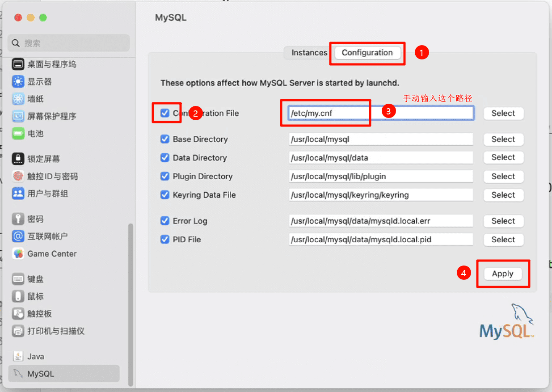Click the '打印机与扫描仪' sidebar label

pyautogui.click(x=56, y=331)
